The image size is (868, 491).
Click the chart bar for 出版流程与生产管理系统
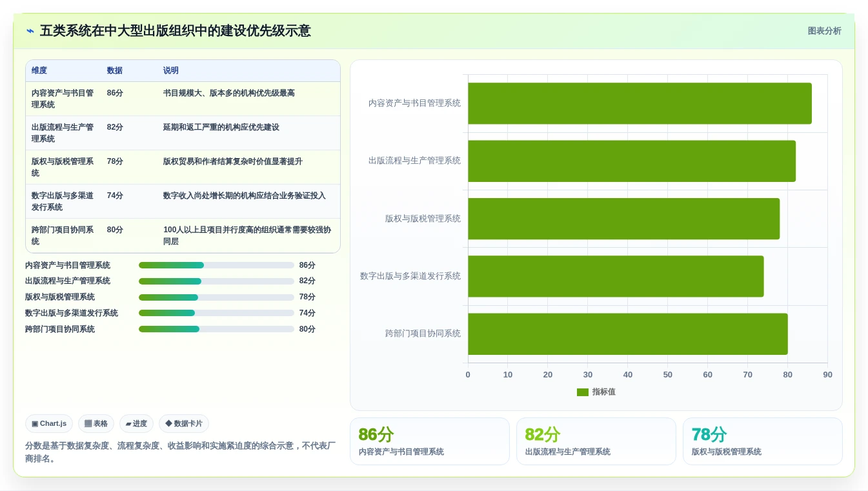(632, 161)
